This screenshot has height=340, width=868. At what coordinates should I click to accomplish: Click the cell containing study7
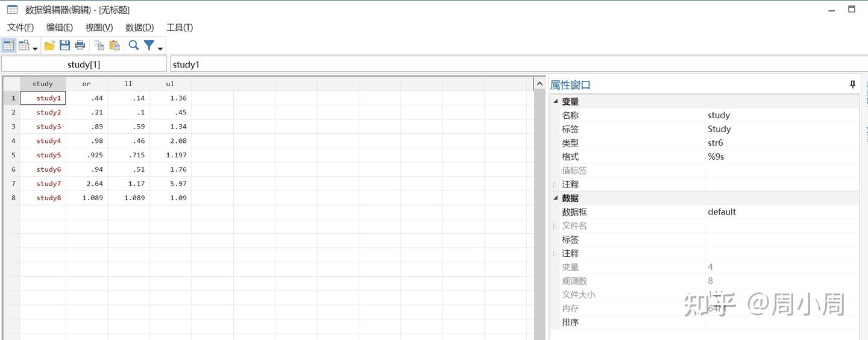pyautogui.click(x=43, y=183)
